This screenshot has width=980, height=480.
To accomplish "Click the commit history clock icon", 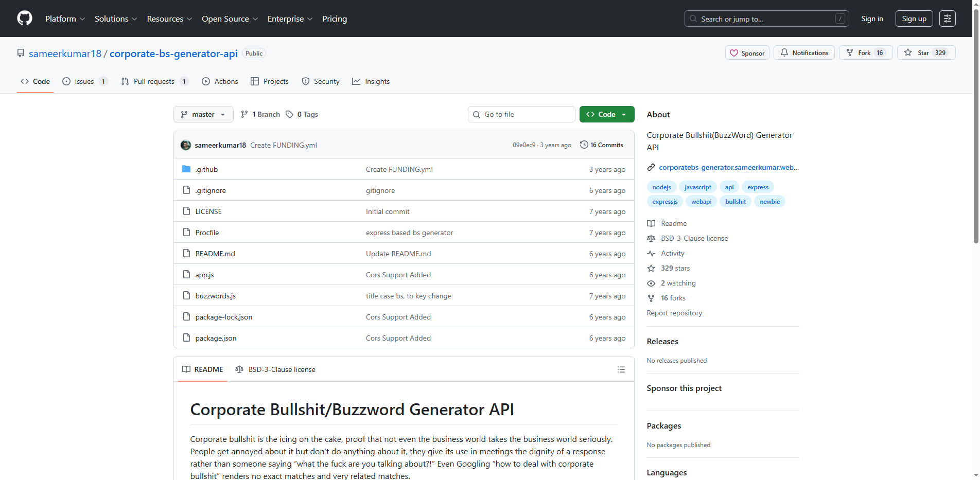I will (584, 145).
